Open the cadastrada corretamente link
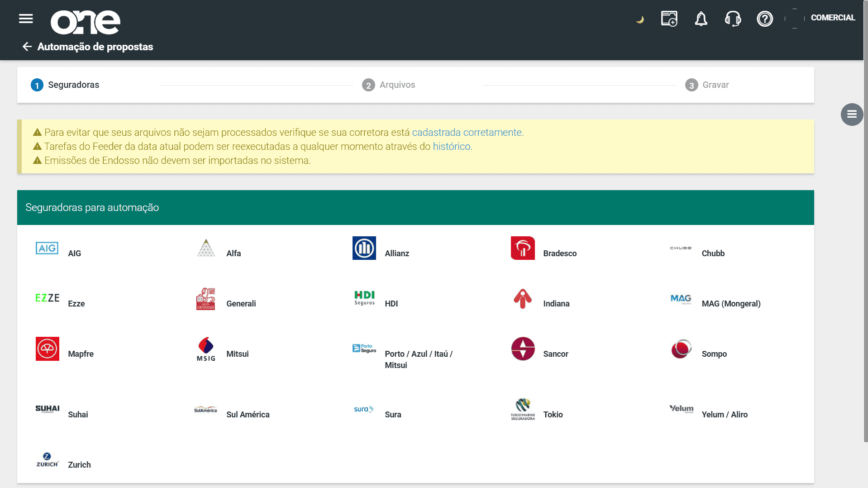 [467, 132]
